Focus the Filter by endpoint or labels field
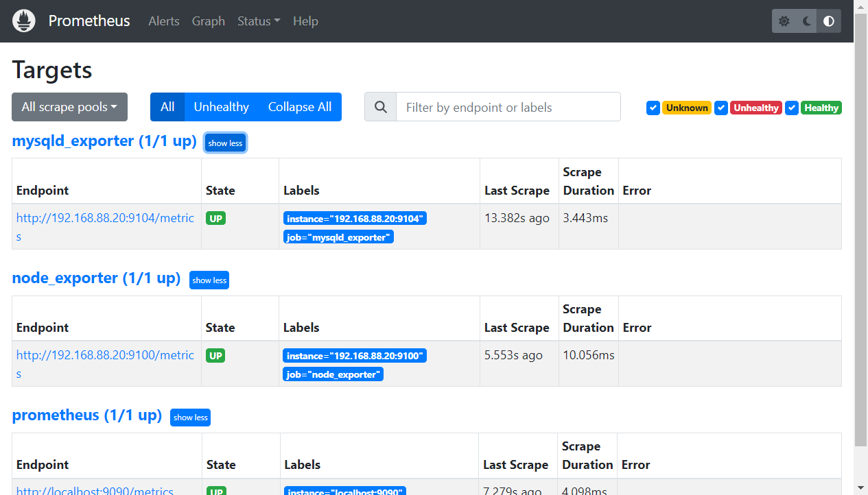The image size is (868, 495). click(x=508, y=107)
